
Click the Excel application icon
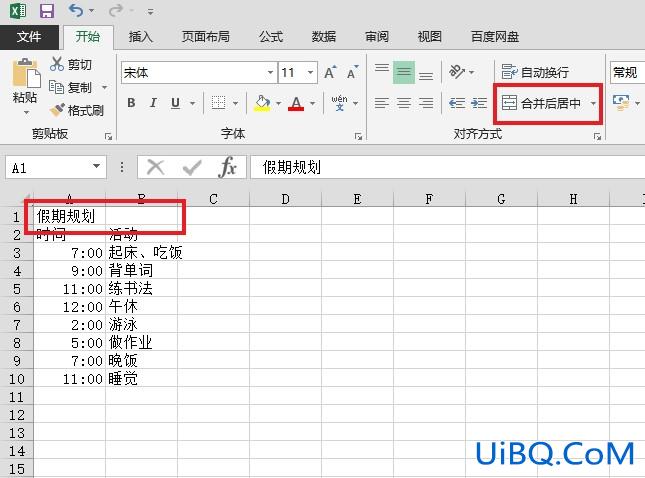point(18,10)
